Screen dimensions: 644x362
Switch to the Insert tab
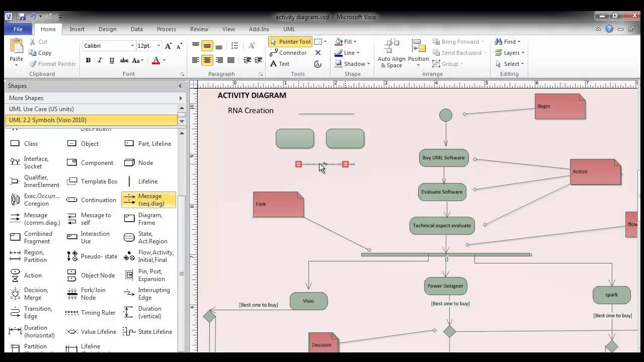[77, 29]
